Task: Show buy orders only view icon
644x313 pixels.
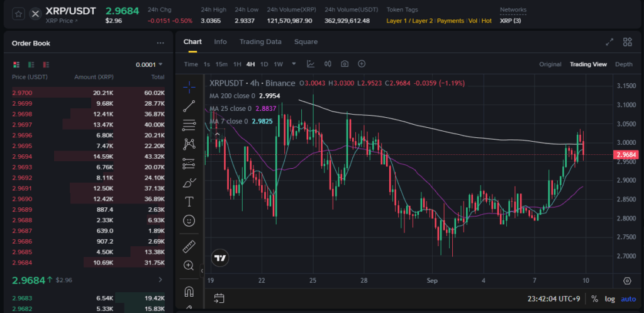Action: [x=31, y=65]
